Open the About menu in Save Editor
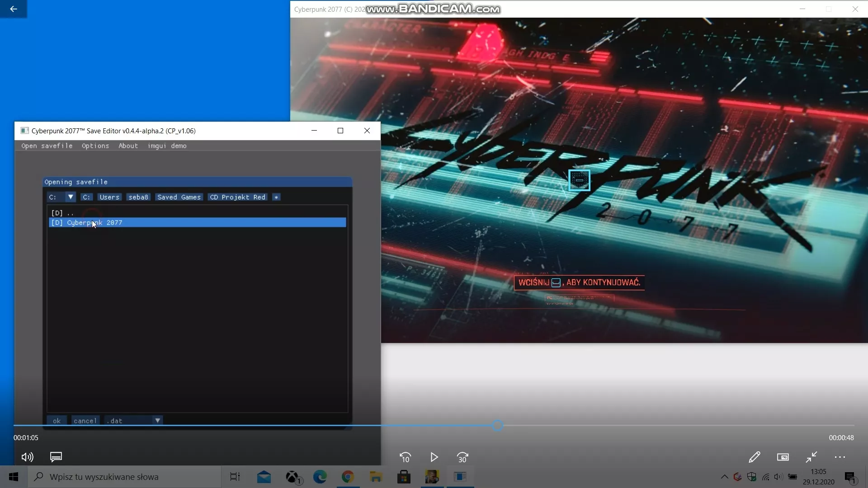 coord(128,146)
